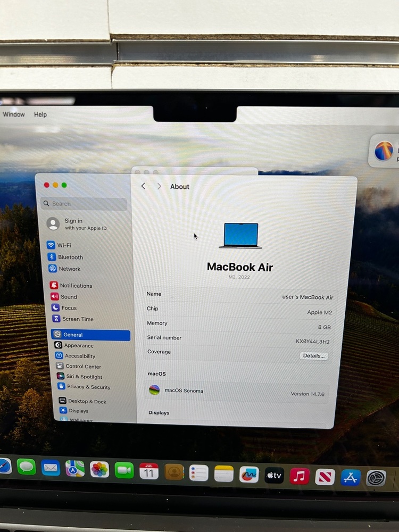Click the 8 GB memory value
The width and height of the screenshot is (399, 532).
(x=325, y=327)
